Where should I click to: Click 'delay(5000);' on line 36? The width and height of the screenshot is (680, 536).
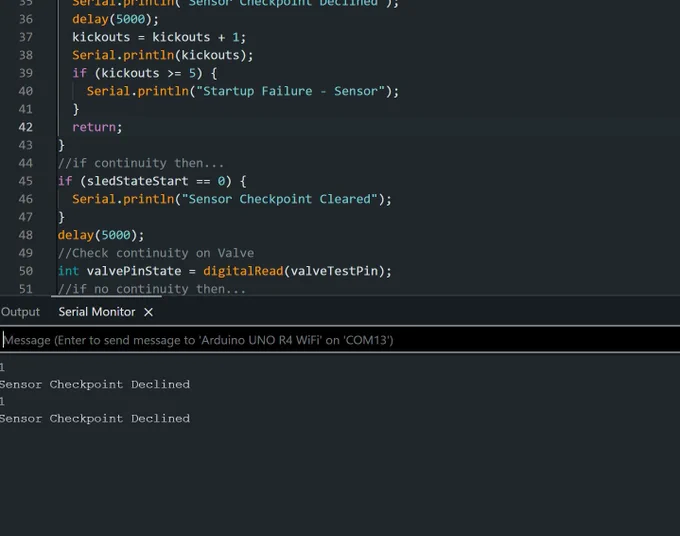[115, 19]
